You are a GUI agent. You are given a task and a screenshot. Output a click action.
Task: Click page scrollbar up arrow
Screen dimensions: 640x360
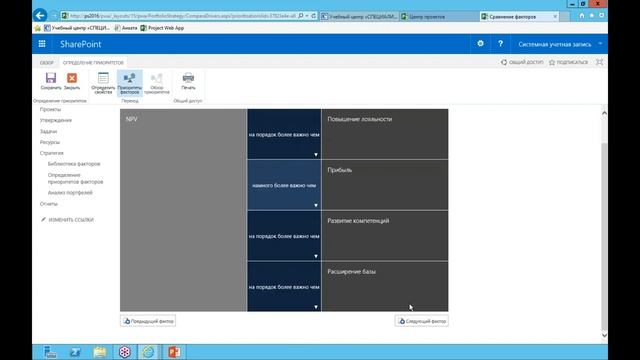point(604,113)
